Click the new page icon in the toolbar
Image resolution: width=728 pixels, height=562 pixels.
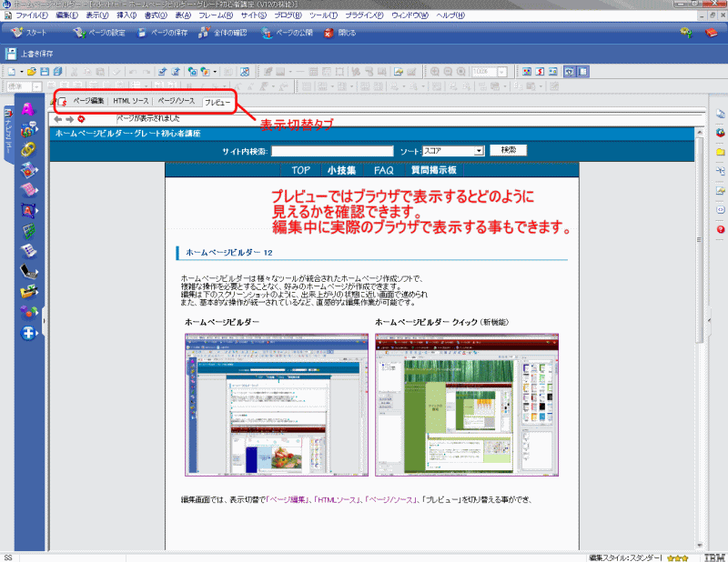tap(12, 72)
